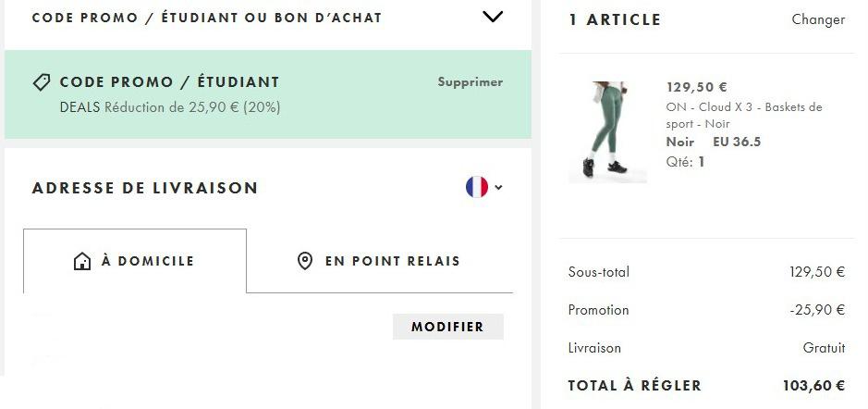Click the TOTAL À RÉGLER amount 103,60 €
Viewport: 868px width, 409px height.
click(x=813, y=385)
